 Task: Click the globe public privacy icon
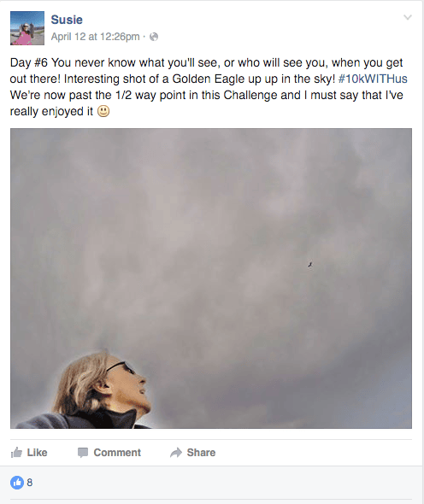tap(154, 37)
